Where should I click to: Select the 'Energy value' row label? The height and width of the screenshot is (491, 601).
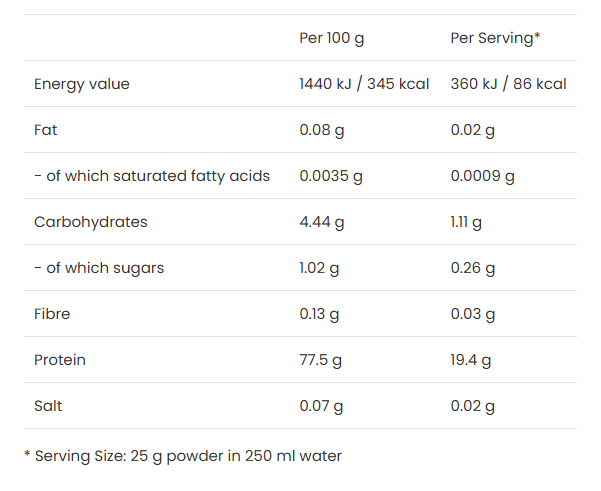coord(82,84)
